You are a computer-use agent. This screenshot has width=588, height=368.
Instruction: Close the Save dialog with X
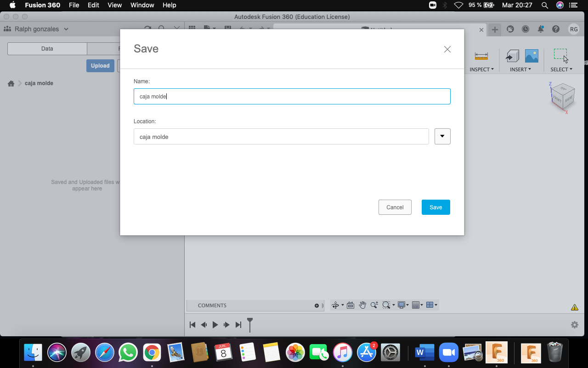(447, 49)
